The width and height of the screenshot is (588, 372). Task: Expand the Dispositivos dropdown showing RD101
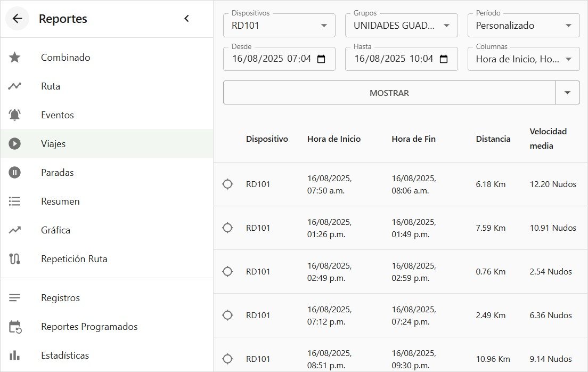(279, 26)
